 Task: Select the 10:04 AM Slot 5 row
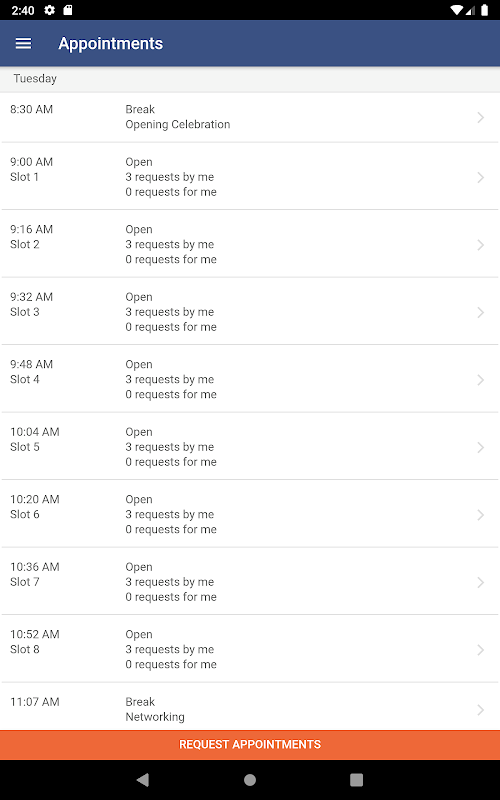point(250,446)
